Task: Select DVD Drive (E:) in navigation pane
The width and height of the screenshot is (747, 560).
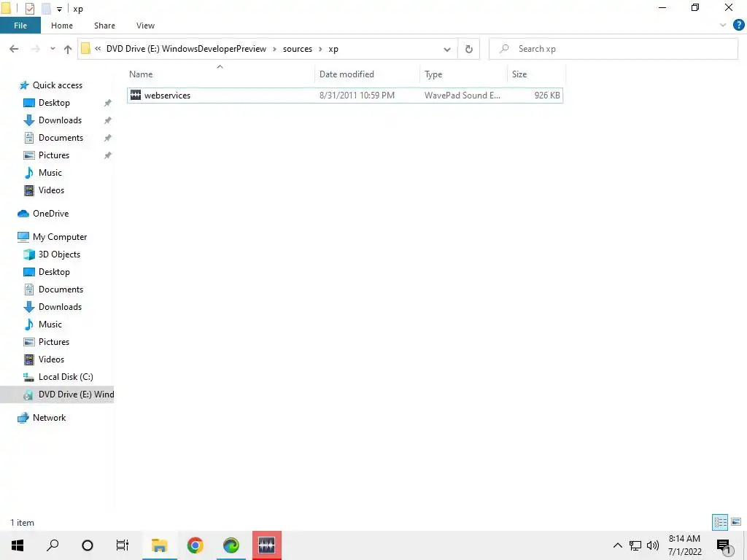Action: 57,394
